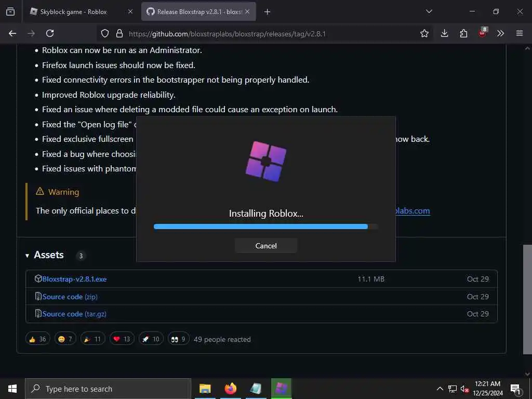
Task: React with thumbs up (36)
Action: coord(37,339)
